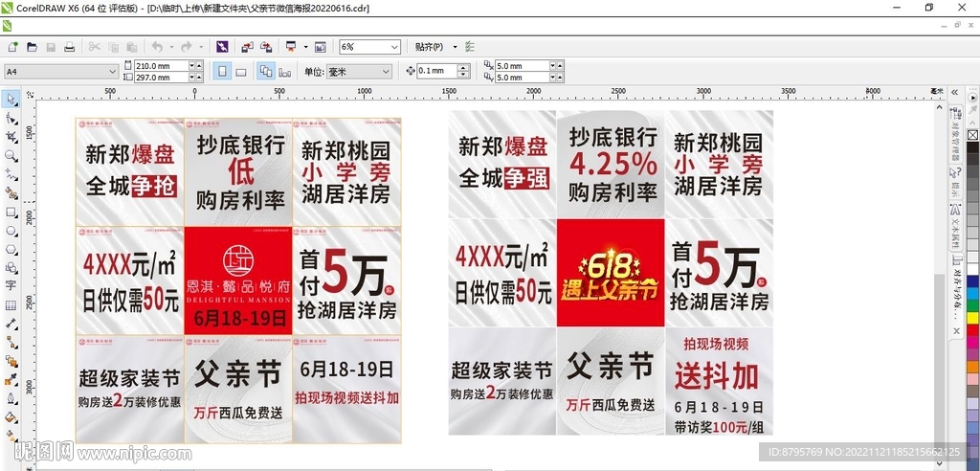This screenshot has width=980, height=471.
Task: Expand the undo history dropdown arrow
Action: point(170,47)
